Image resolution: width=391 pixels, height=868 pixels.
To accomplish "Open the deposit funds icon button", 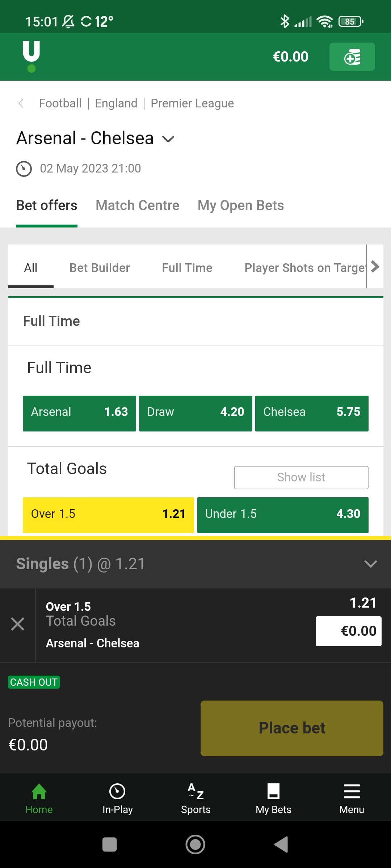I will (352, 57).
